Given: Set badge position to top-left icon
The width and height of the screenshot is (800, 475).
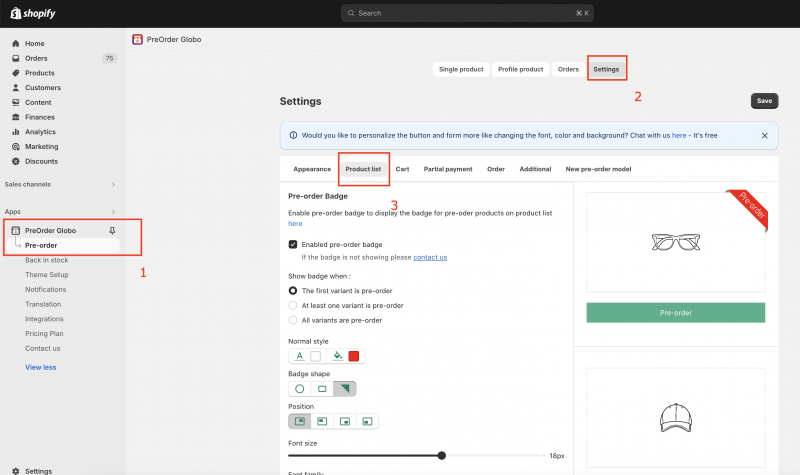Looking at the screenshot, I should pos(299,421).
